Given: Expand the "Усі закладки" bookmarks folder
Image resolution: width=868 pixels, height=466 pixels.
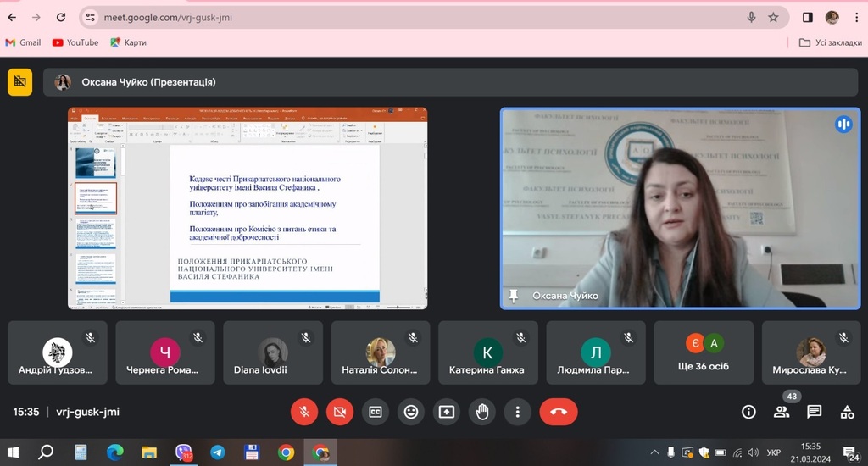Looking at the screenshot, I should tap(830, 42).
